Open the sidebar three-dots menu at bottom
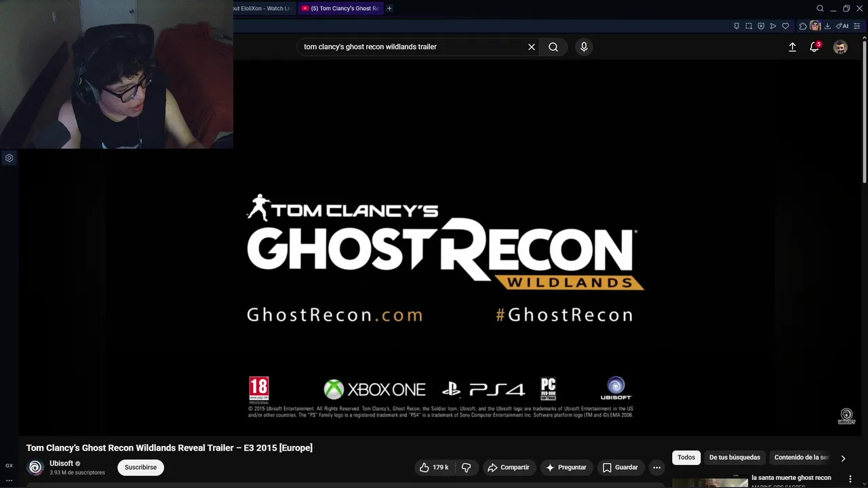This screenshot has height=488, width=868. [x=9, y=480]
